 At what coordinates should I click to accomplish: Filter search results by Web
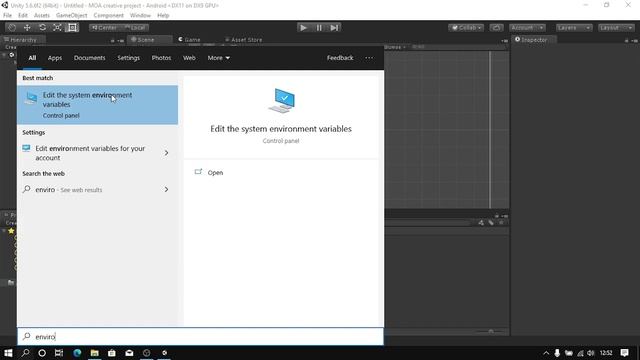tap(189, 58)
